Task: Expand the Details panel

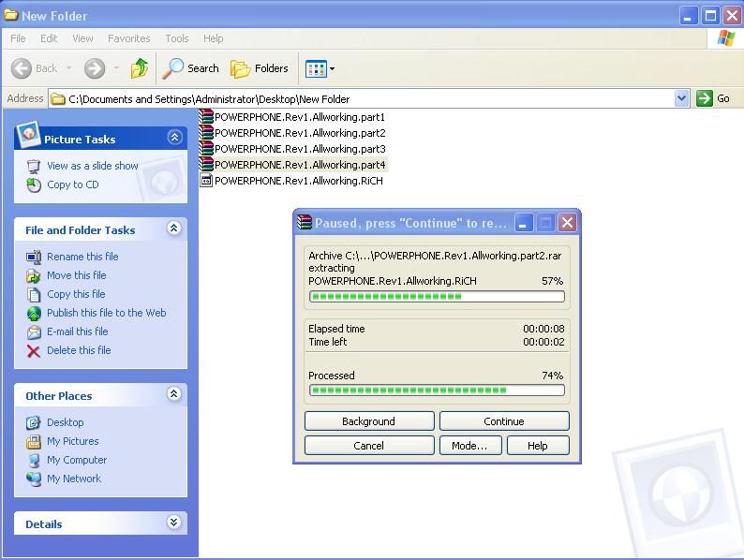Action: coord(174,522)
